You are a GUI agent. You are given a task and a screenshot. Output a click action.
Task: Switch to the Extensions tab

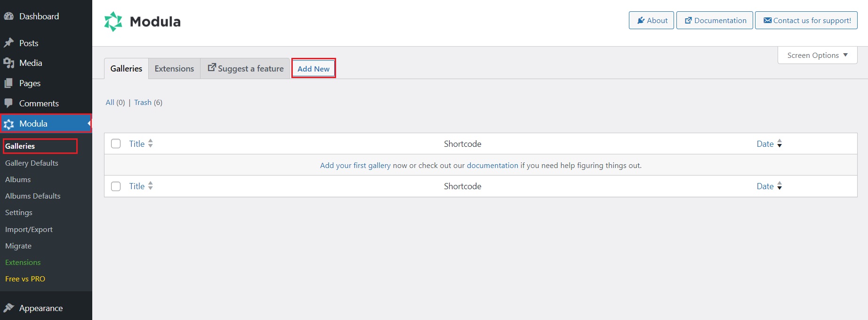pos(174,69)
